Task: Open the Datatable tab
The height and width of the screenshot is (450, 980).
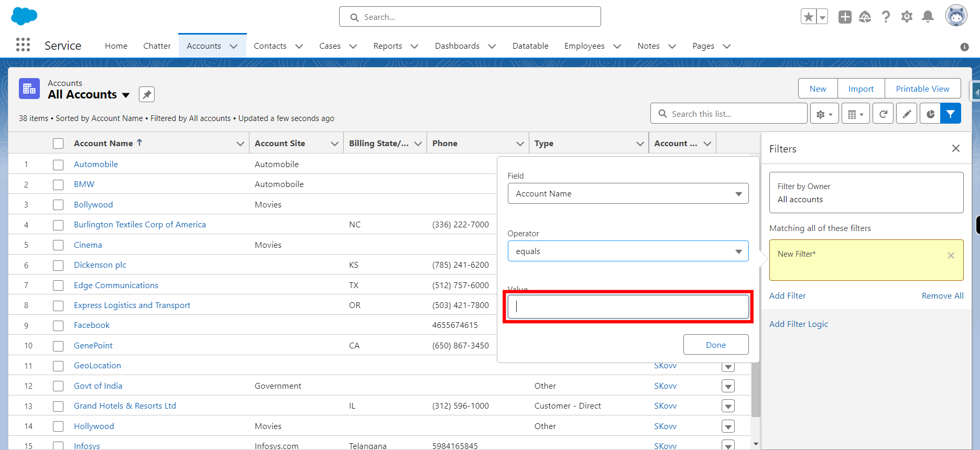Action: tap(530, 46)
